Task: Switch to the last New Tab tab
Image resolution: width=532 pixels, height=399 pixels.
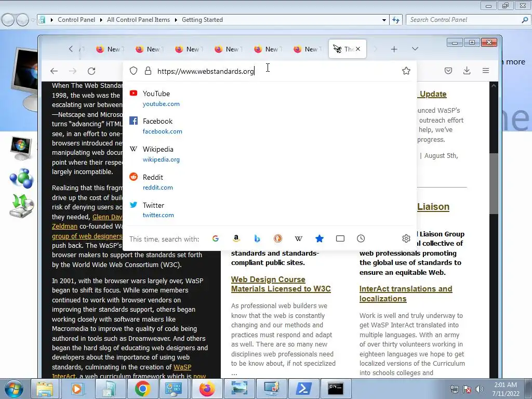Action: pos(307,49)
